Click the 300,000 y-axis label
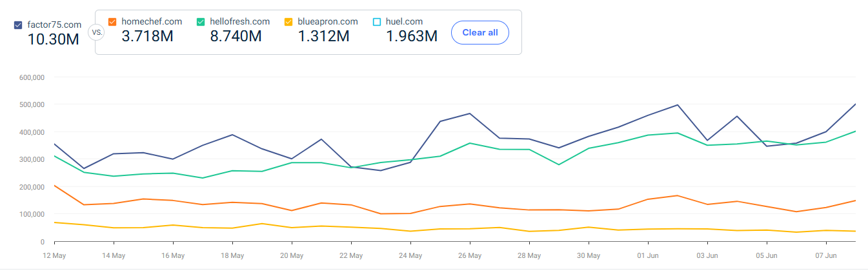This screenshot has width=868, height=276. (x=31, y=159)
